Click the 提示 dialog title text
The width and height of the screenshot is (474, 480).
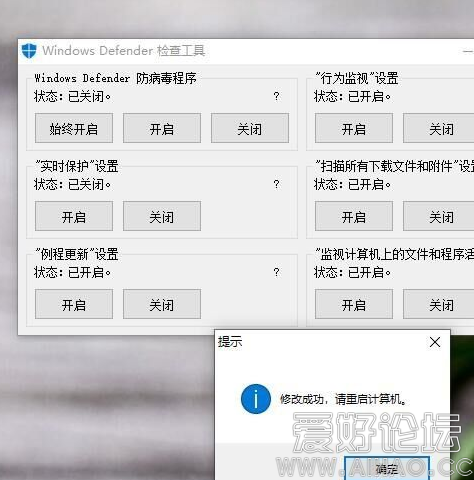coord(230,342)
